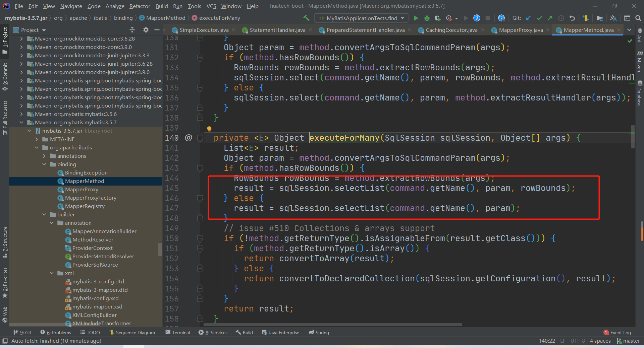Click the UTF-8 encoding in status bar

pyautogui.click(x=578, y=341)
